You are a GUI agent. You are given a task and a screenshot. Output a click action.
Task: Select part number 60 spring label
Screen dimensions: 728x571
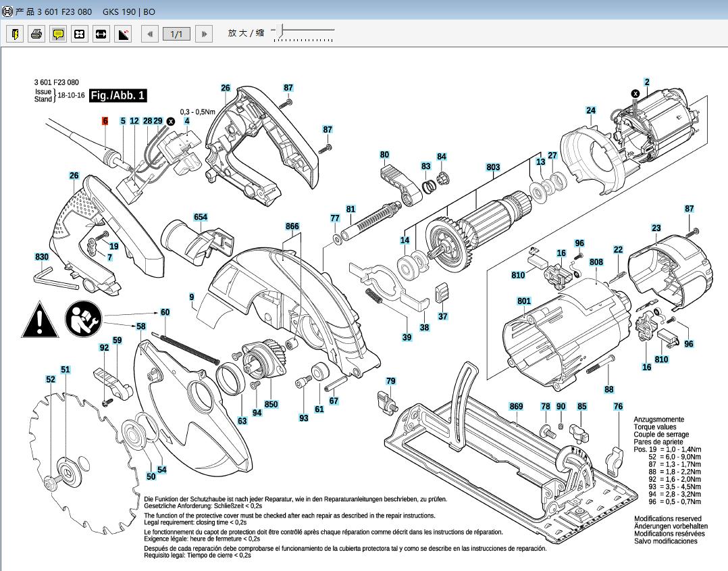[165, 312]
